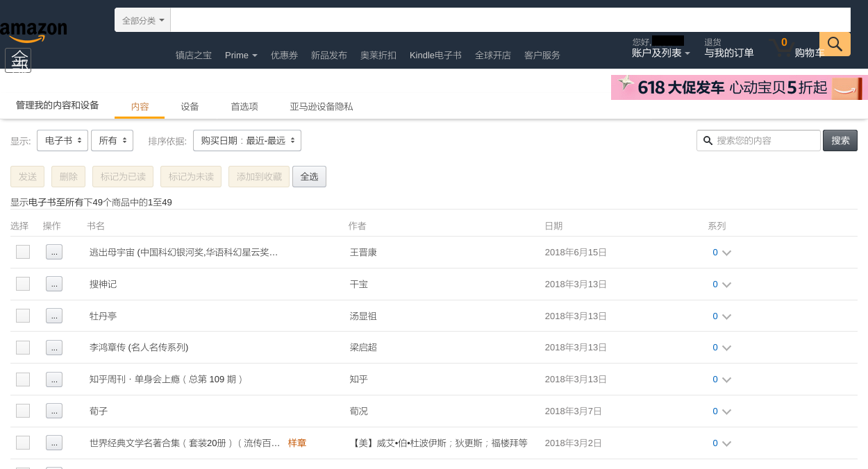Click the 搜索您的内容 search field
Image resolution: width=868 pixels, height=469 pixels.
pyautogui.click(x=764, y=140)
